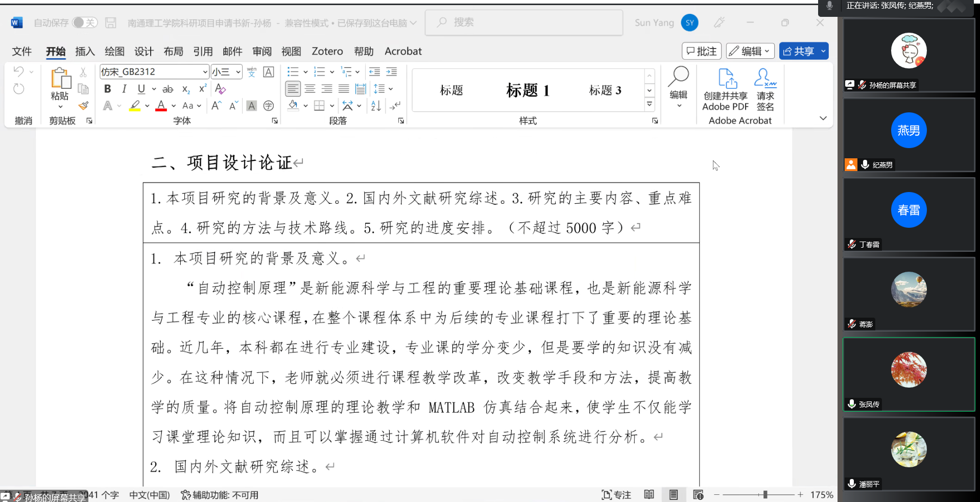Viewport: 980px width, 502px height.
Task: Apply strikethrough formatting icon
Action: [x=168, y=89]
